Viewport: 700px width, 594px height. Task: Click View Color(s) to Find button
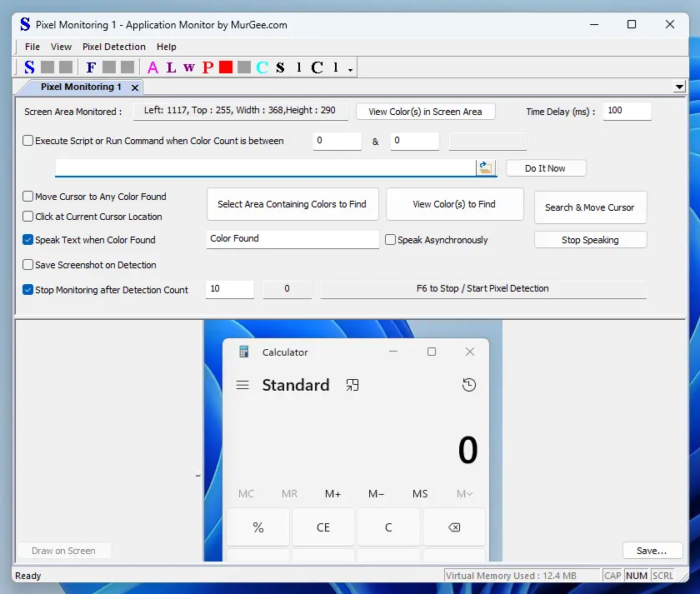454,204
